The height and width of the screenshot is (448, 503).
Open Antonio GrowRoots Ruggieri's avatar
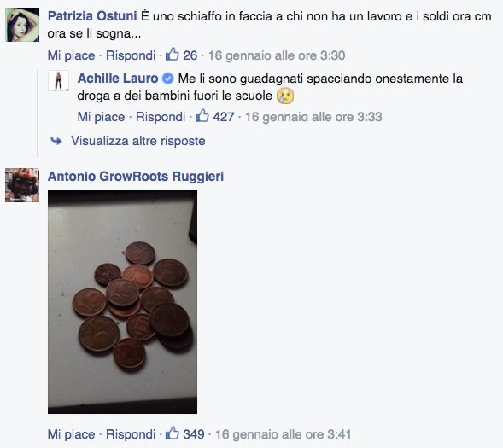point(22,185)
